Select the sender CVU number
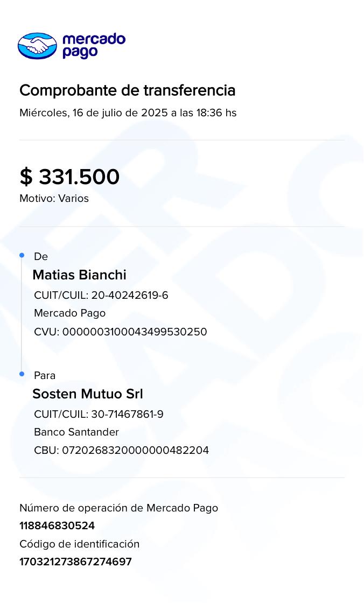Viewport: 364px width, 603px height. 120,332
